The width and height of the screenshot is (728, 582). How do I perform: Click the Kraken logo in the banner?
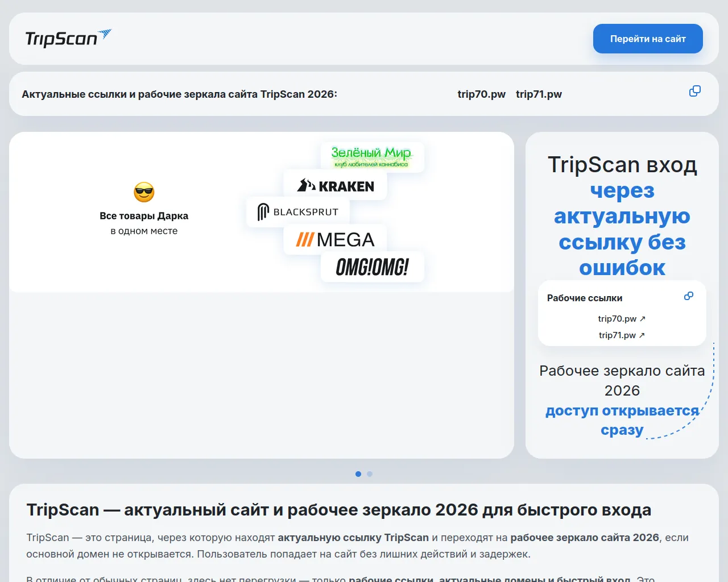pyautogui.click(x=335, y=185)
